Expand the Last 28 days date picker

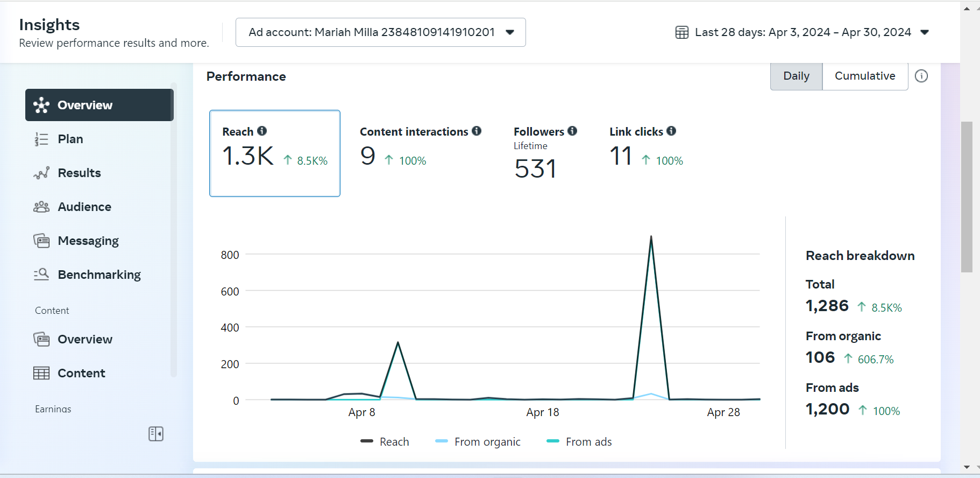803,32
